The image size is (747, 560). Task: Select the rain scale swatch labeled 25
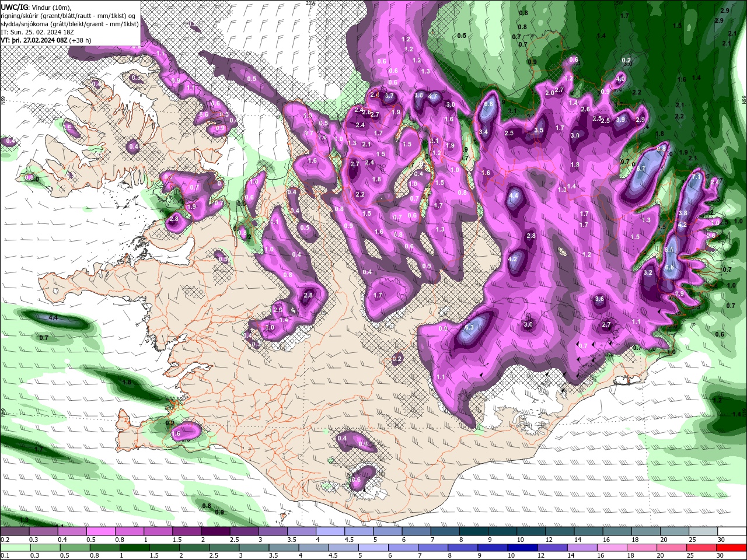(702, 547)
